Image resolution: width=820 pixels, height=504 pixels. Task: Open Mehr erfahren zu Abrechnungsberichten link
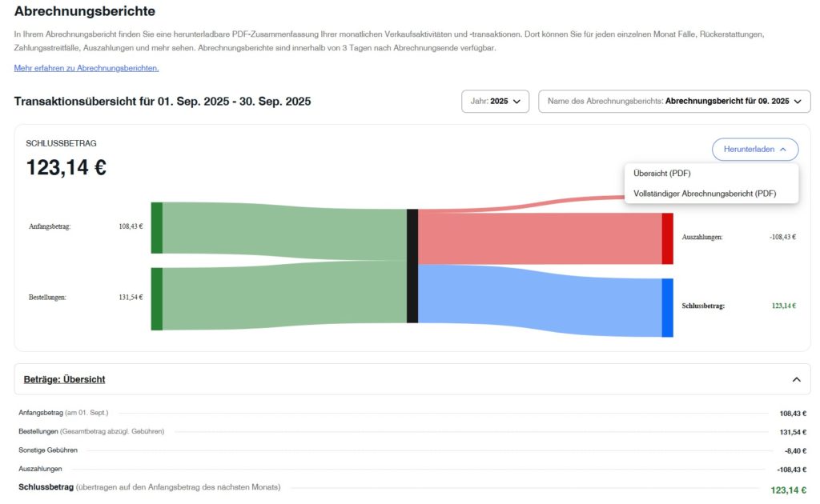coord(86,68)
